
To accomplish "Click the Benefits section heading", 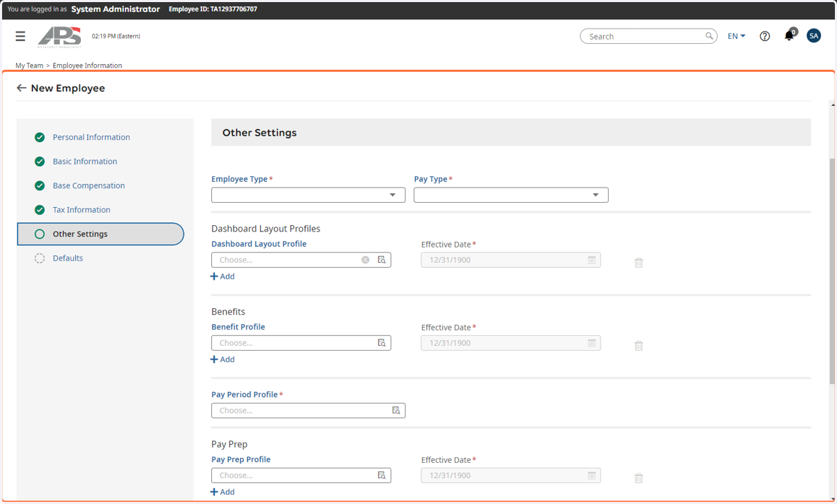I will coord(228,312).
